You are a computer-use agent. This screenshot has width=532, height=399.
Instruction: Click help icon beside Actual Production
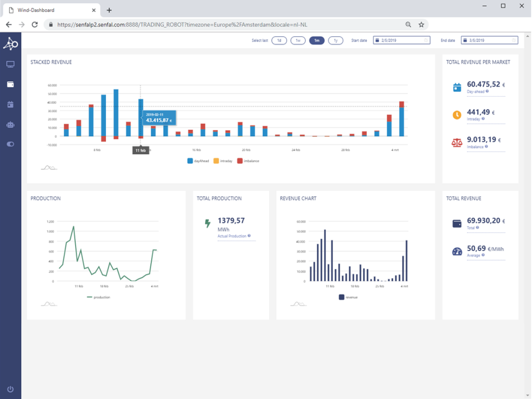click(x=249, y=236)
